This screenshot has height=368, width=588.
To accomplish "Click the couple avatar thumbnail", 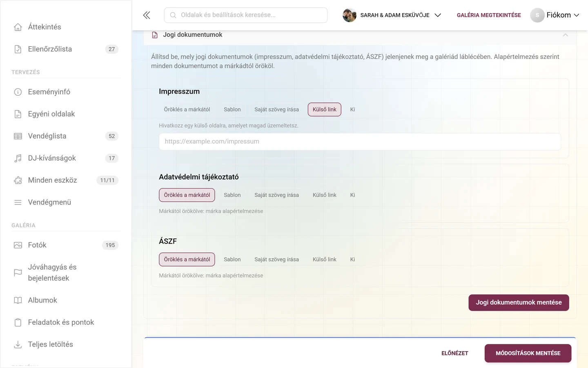I will tap(350, 15).
